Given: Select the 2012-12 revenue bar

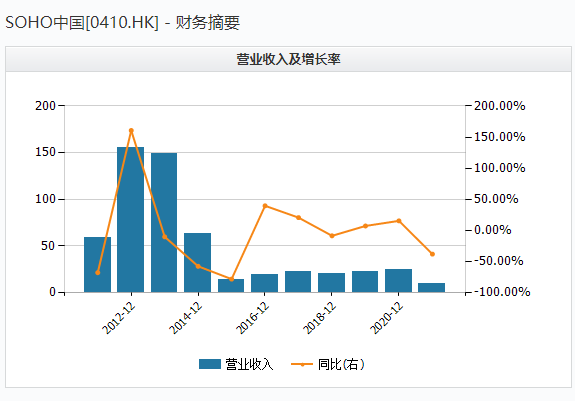Looking at the screenshot, I should pos(131,220).
